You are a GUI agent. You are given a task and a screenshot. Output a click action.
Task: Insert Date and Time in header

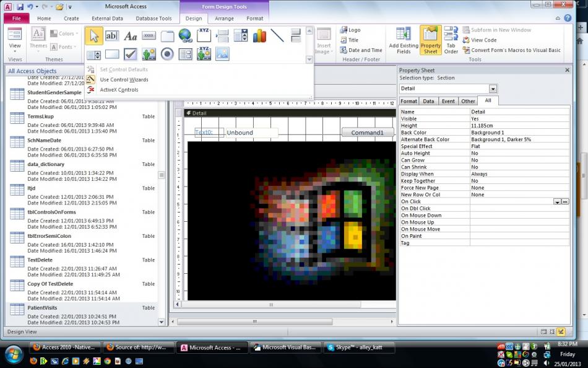(x=361, y=50)
